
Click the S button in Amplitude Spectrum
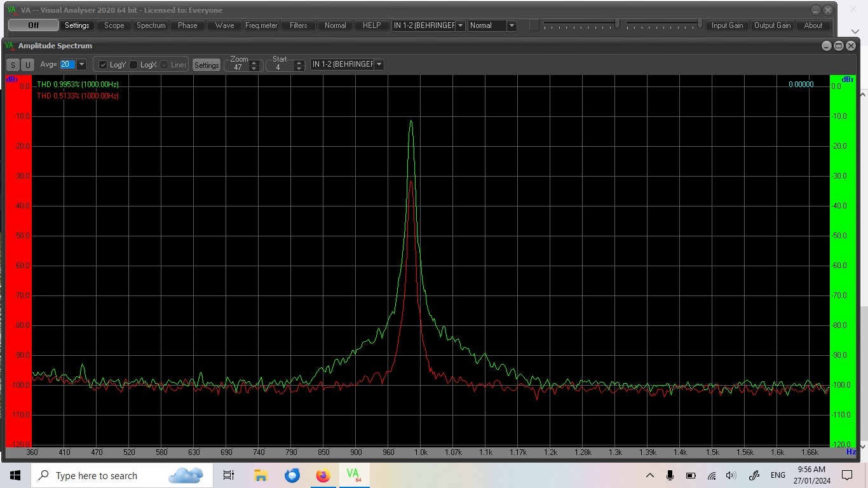click(13, 65)
